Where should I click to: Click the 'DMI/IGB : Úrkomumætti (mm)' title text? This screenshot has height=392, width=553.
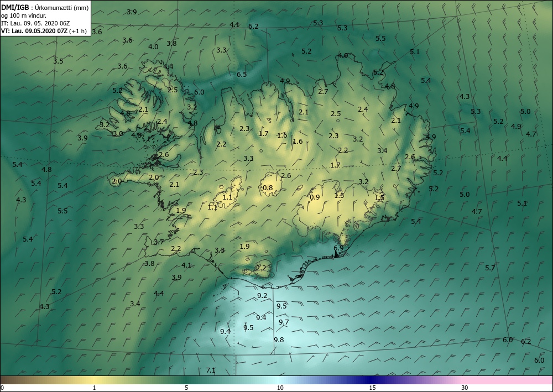pos(45,7)
